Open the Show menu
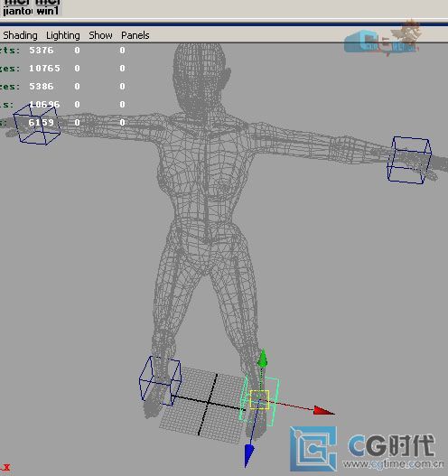Viewport: 448px width, 476px height. click(x=100, y=35)
